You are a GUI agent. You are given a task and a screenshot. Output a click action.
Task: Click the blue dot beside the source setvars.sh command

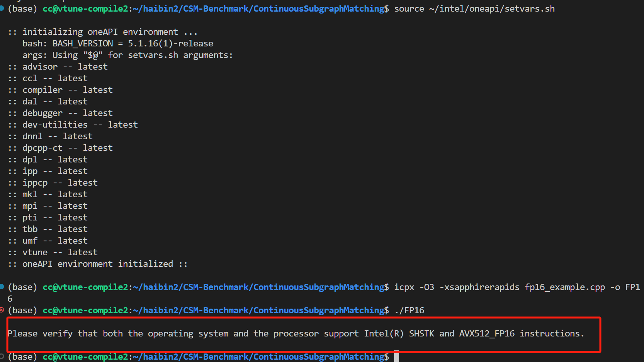click(2, 8)
